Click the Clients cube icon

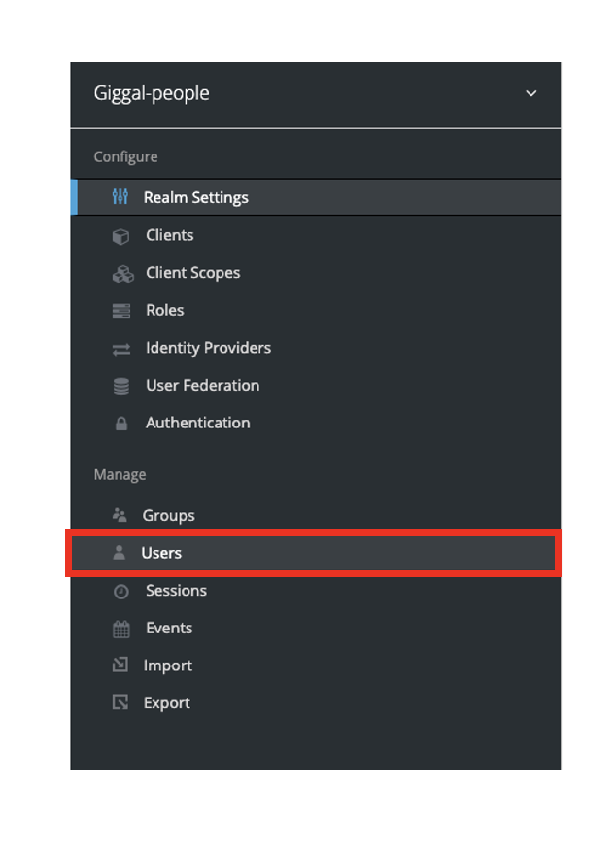120,236
